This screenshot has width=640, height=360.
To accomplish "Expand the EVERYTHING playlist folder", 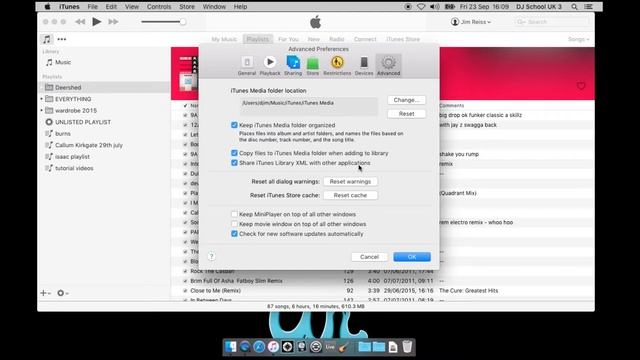I will coord(42,99).
